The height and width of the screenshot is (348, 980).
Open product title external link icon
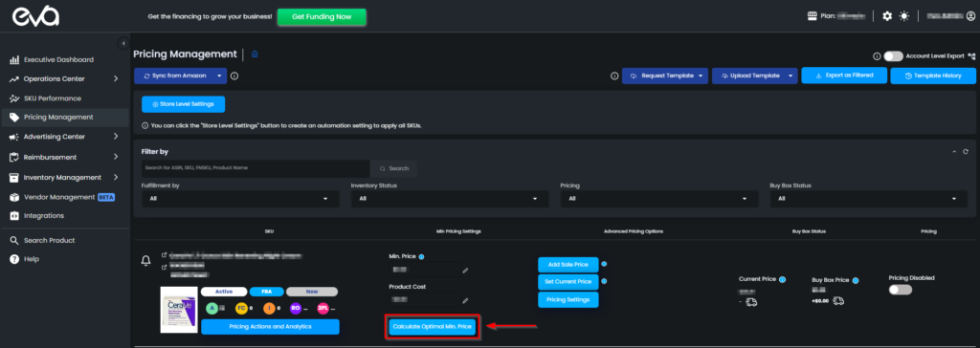(x=164, y=255)
